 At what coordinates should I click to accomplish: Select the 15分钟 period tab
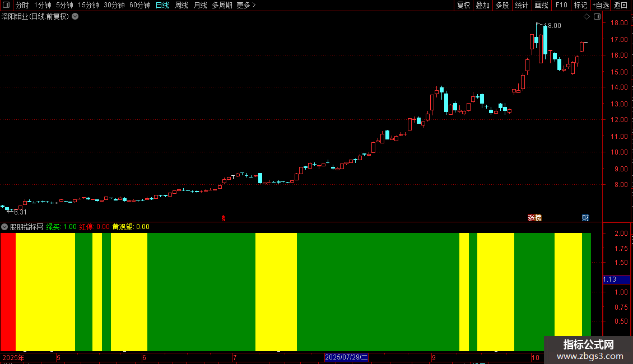89,5
